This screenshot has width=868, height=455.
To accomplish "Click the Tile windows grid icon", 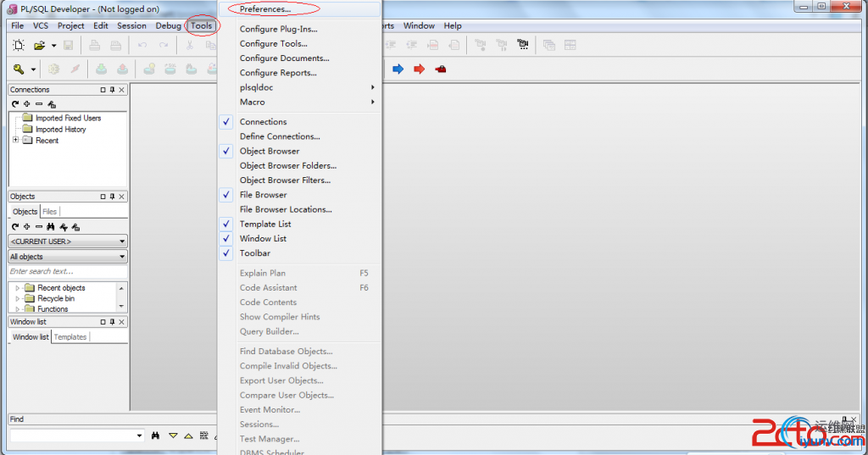I will pos(570,45).
